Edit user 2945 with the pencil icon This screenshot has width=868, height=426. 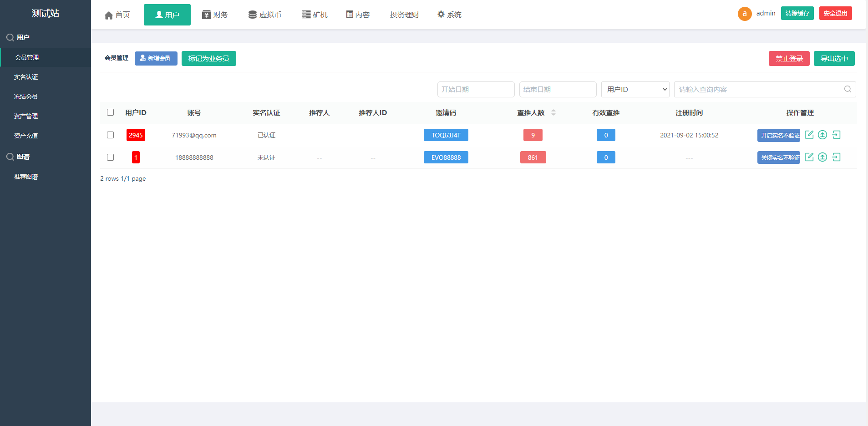click(809, 135)
